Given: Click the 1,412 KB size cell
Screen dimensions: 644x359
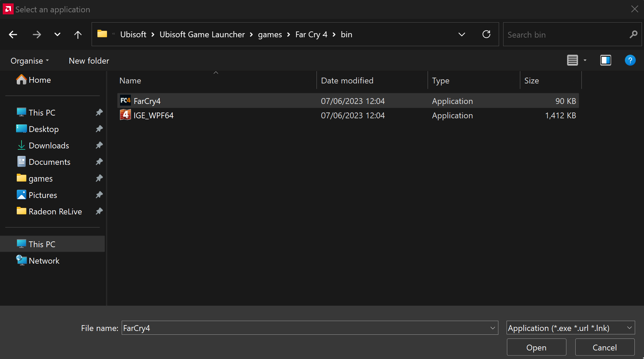Looking at the screenshot, I should point(561,116).
